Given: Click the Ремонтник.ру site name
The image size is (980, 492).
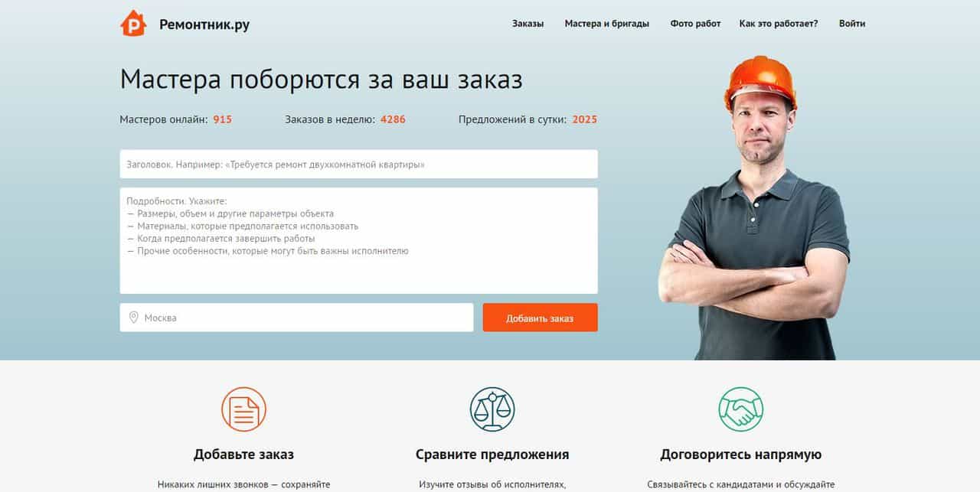Looking at the screenshot, I should 204,24.
